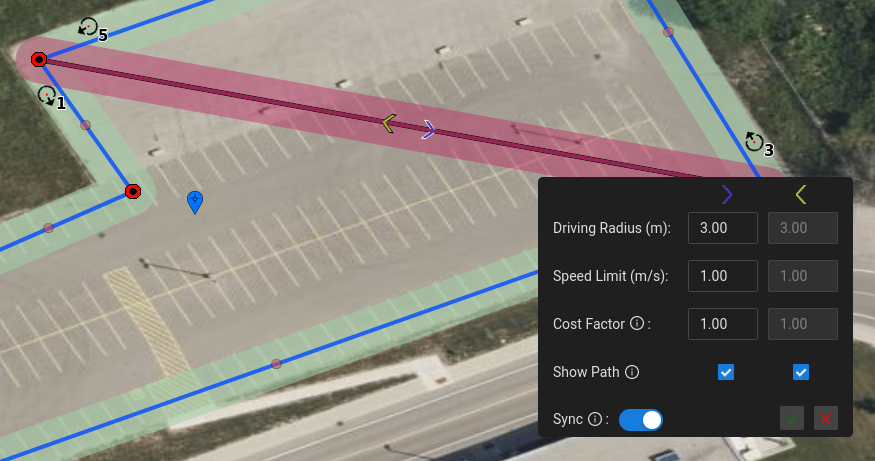Click the Sync info icon
This screenshot has height=461, width=875.
point(595,419)
